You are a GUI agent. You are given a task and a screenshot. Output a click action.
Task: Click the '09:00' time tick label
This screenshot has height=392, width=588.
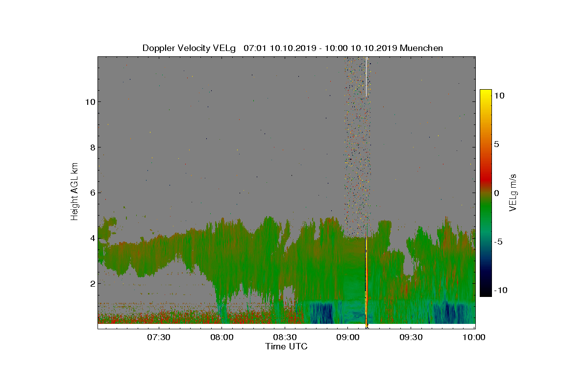(x=348, y=337)
